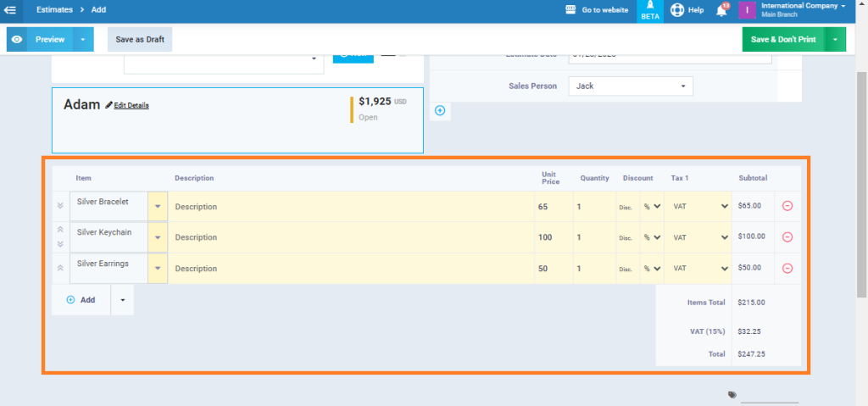Click the purple company avatar
Viewport: 868px width, 406px height.
pyautogui.click(x=748, y=10)
